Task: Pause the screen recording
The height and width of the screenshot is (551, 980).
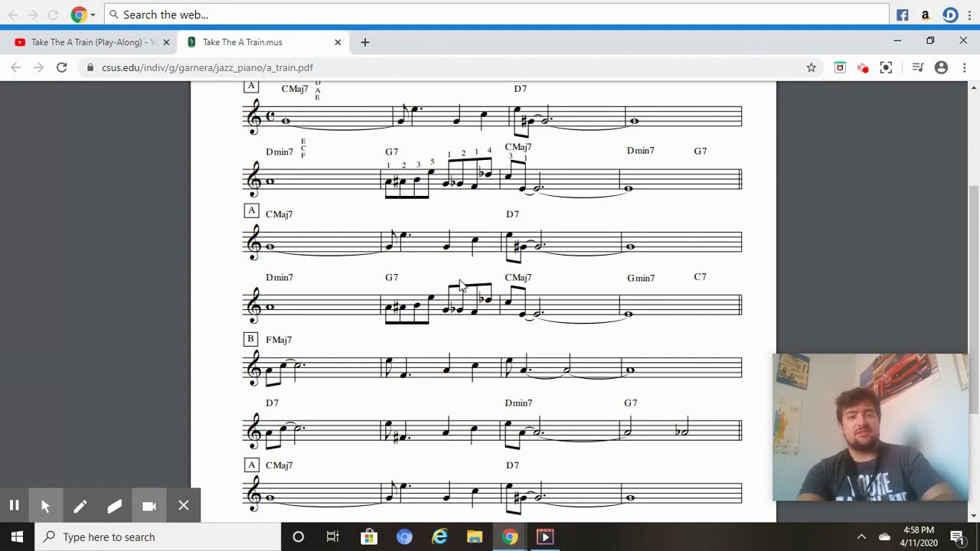Action: tap(14, 506)
